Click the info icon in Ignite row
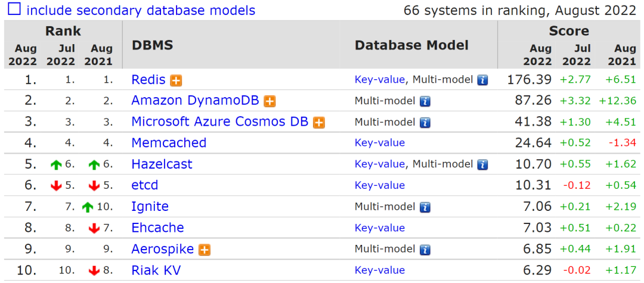Image resolution: width=644 pixels, height=283 pixels. (x=425, y=207)
